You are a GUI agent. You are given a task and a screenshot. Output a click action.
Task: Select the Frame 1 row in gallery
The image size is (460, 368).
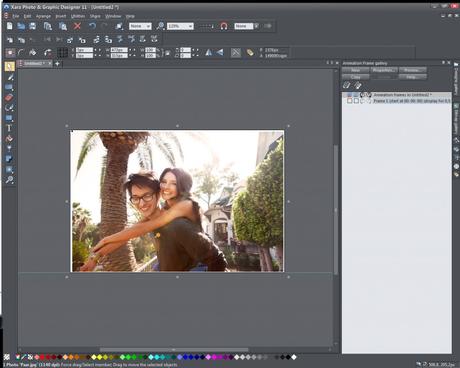397,101
